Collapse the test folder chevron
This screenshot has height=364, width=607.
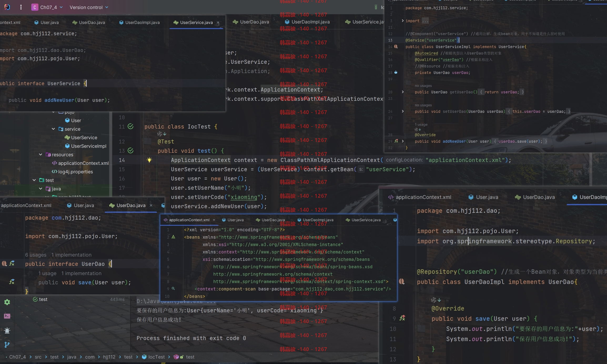[34, 180]
